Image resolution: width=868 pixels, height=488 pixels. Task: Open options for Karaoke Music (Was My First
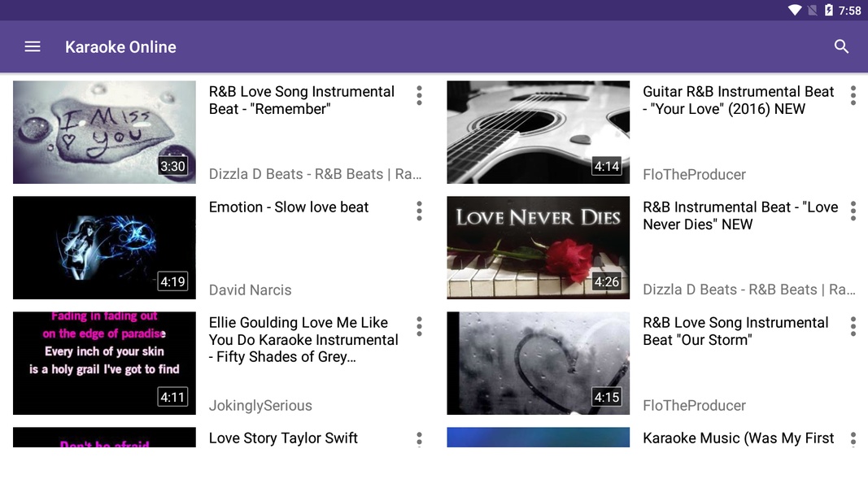[853, 439]
